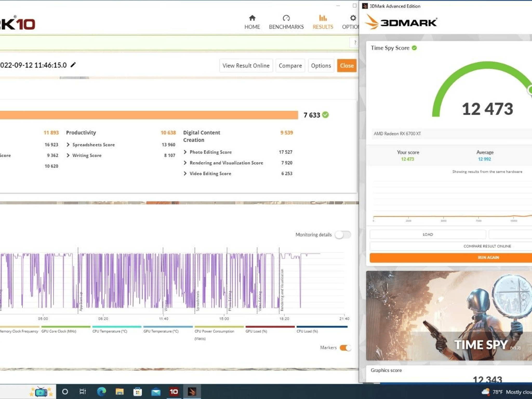This screenshot has height=399, width=532.
Task: Click the orange RUN AGAIN button
Action: pyautogui.click(x=451, y=257)
